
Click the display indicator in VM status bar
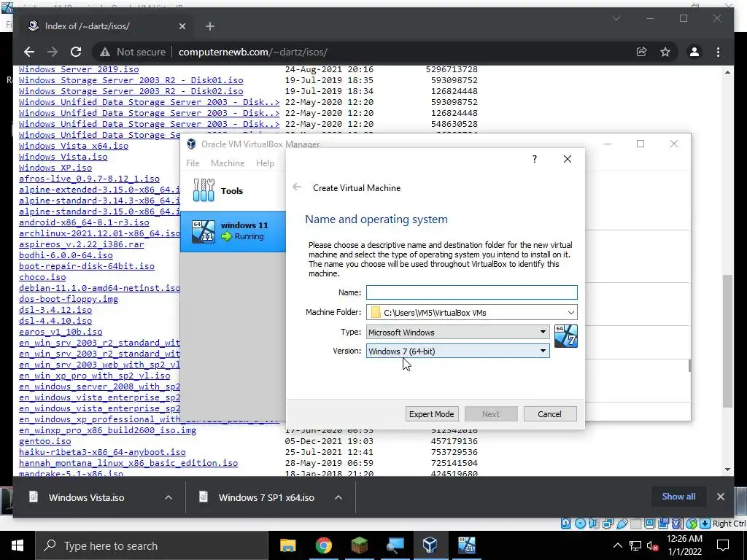click(x=649, y=524)
